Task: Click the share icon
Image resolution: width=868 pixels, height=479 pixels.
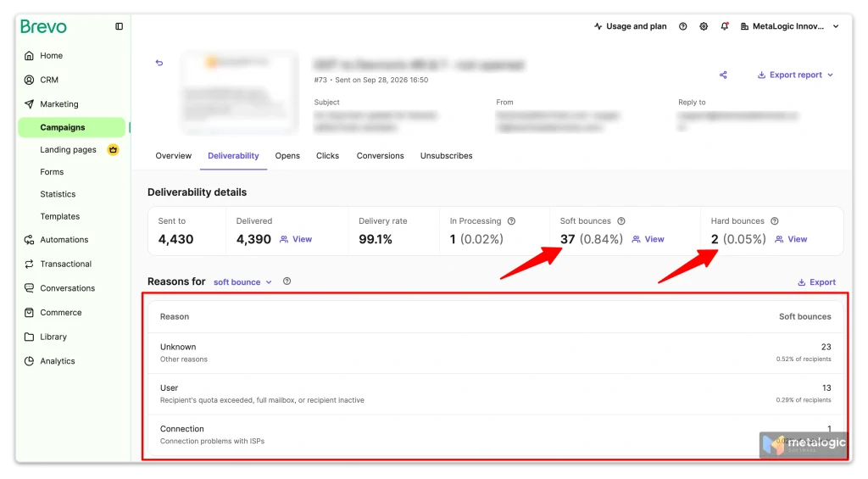Action: click(723, 75)
